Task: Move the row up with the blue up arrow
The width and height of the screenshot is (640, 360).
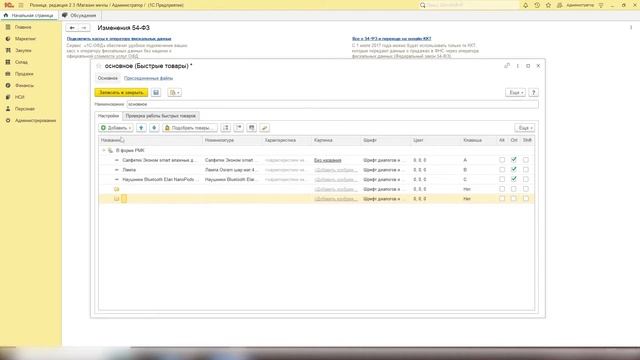Action: click(141, 128)
